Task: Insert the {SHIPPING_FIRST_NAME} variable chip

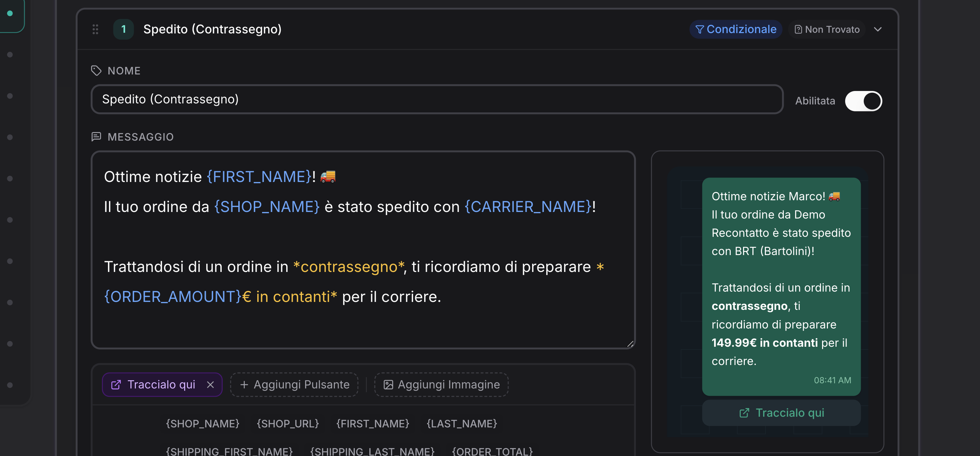Action: (x=229, y=451)
